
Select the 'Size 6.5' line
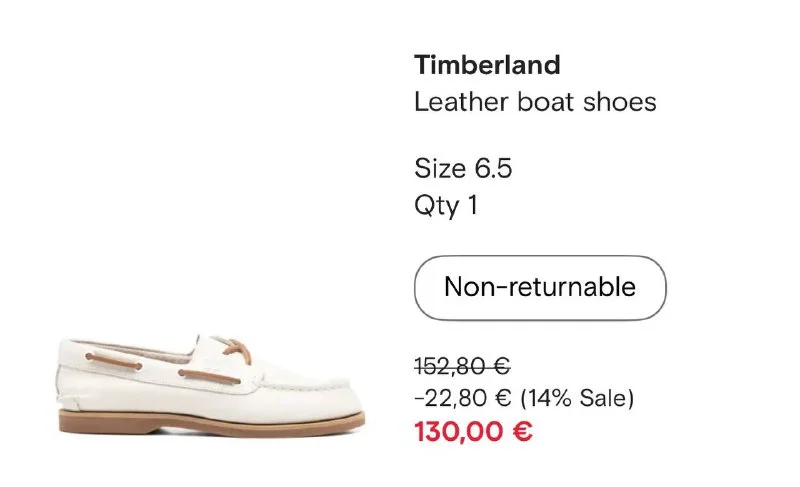pos(463,168)
